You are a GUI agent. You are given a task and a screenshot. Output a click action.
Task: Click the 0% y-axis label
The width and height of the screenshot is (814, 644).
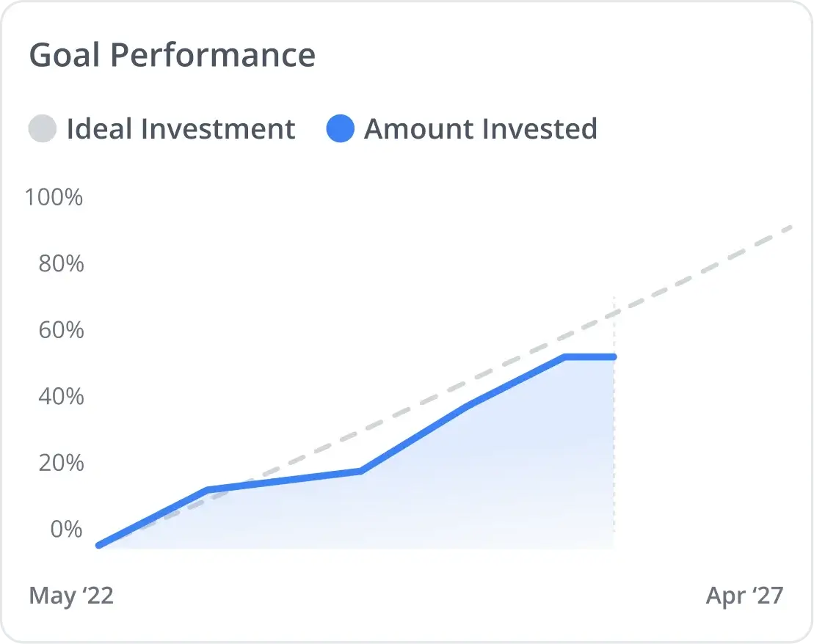(x=67, y=529)
